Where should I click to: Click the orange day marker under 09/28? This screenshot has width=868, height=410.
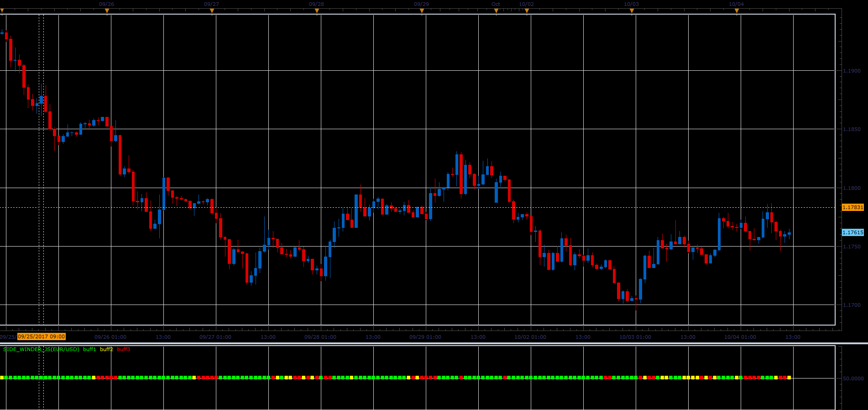(317, 11)
